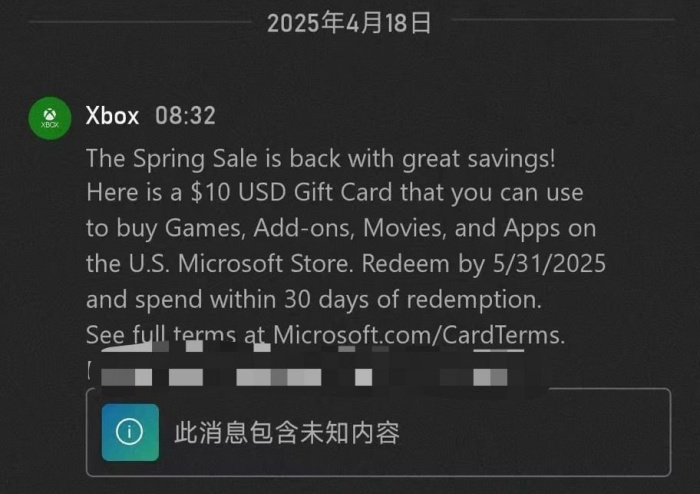Select the Xbox sender name
Image resolution: width=700 pixels, height=494 pixels.
coord(112,116)
